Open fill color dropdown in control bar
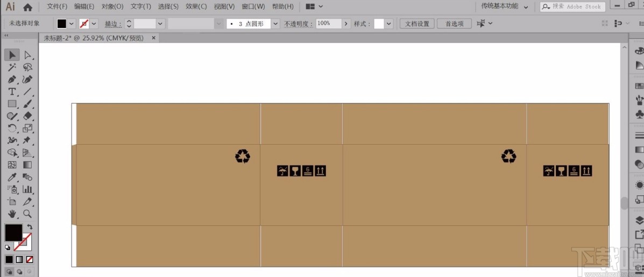The image size is (644, 277). [72, 23]
